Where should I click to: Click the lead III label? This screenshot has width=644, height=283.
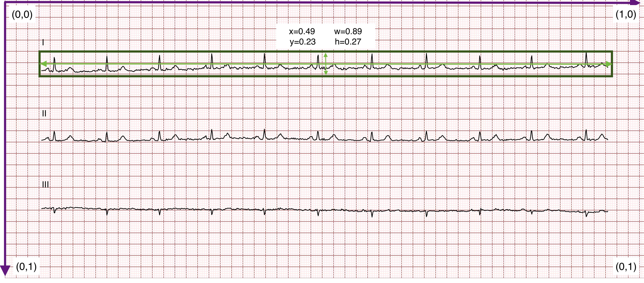[x=46, y=185]
